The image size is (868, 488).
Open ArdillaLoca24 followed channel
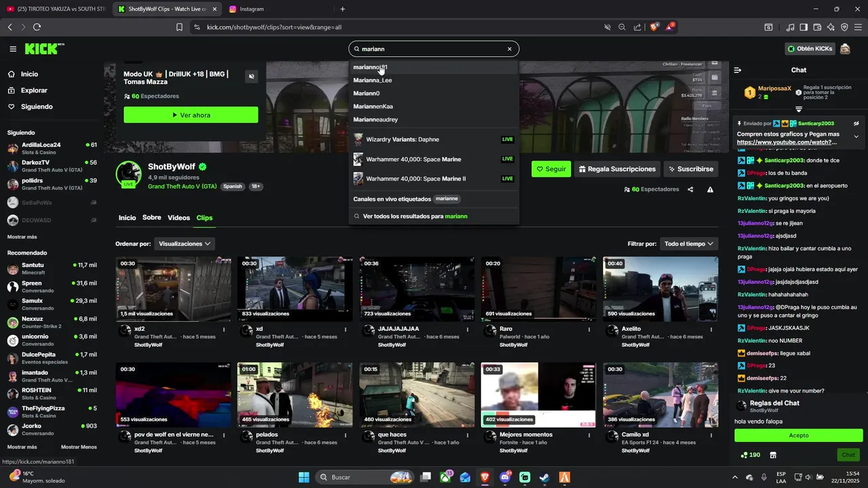tap(52, 148)
